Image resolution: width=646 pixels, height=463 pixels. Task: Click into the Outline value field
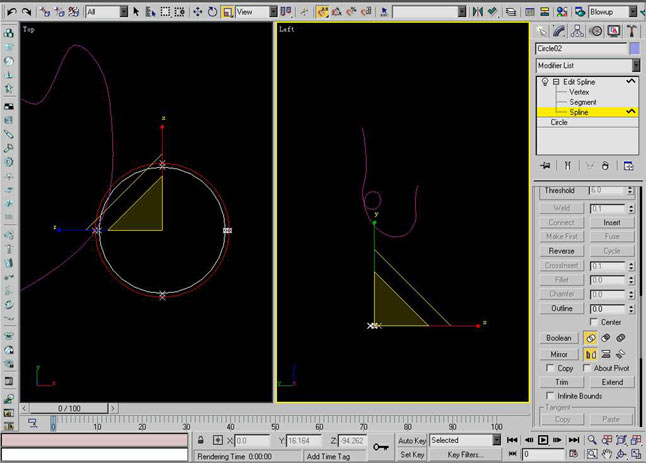[x=607, y=309]
